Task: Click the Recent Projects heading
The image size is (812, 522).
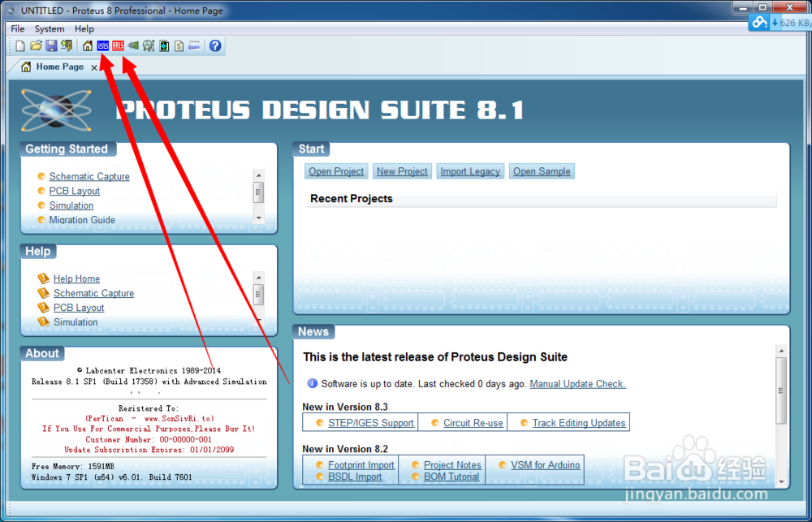Action: coord(352,199)
